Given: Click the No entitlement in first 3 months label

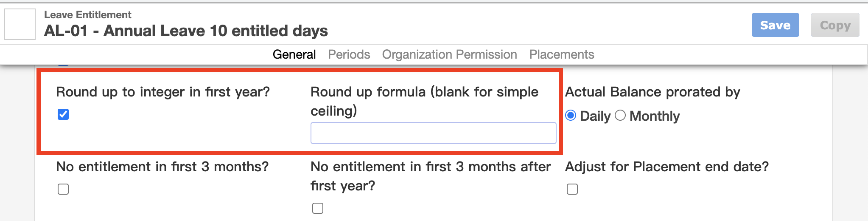Looking at the screenshot, I should (x=162, y=167).
